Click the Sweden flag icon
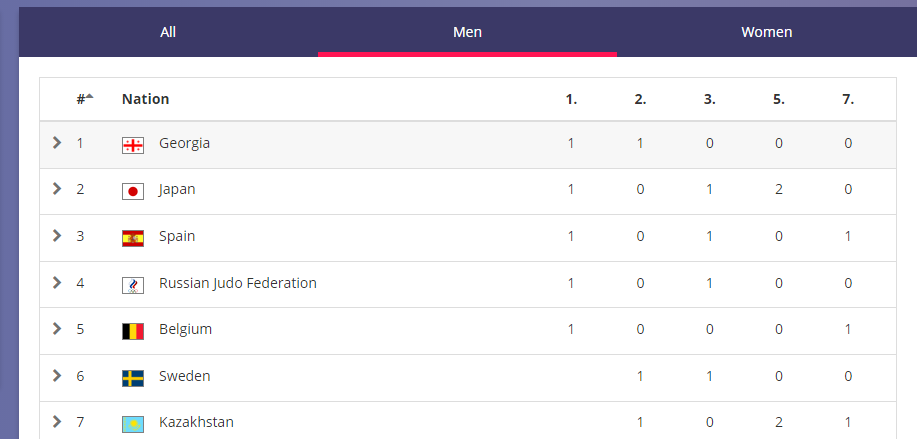 132,378
